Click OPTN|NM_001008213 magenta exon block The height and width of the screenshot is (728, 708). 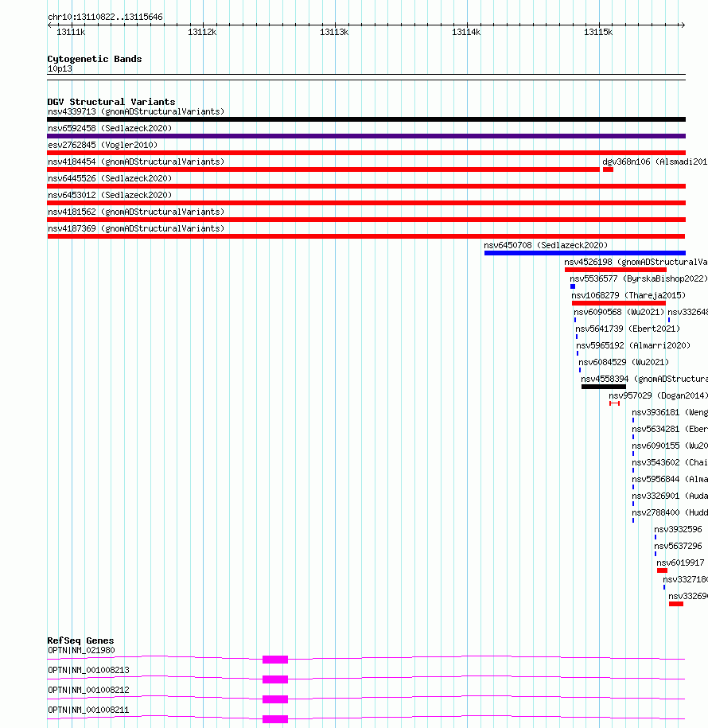click(x=274, y=679)
